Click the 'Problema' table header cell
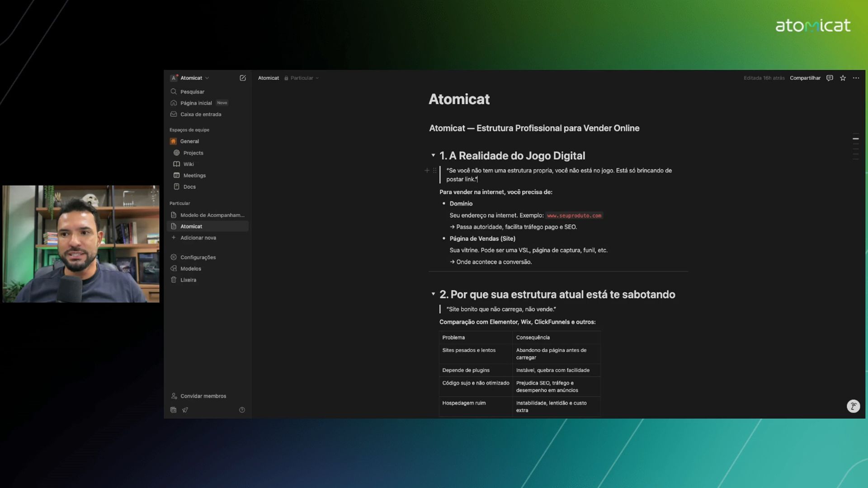Viewport: 868px width, 488px height. point(476,338)
